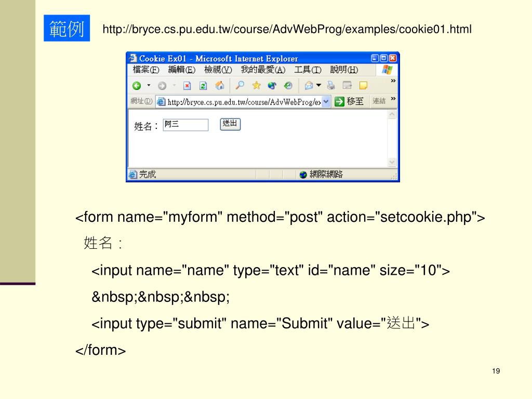
Task: Click the page scrollbar up arrow
Action: click(392, 115)
